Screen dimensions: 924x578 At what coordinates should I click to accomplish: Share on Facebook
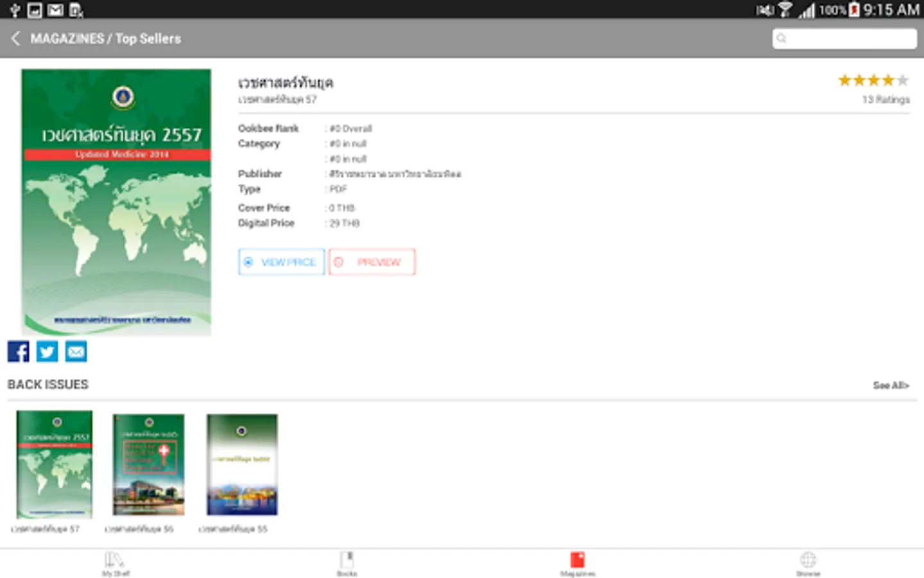pyautogui.click(x=19, y=351)
